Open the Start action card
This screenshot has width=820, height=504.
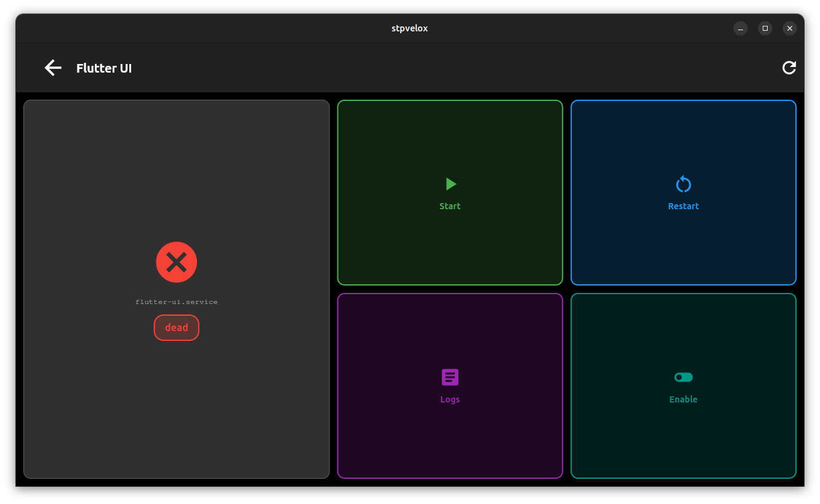(x=450, y=192)
